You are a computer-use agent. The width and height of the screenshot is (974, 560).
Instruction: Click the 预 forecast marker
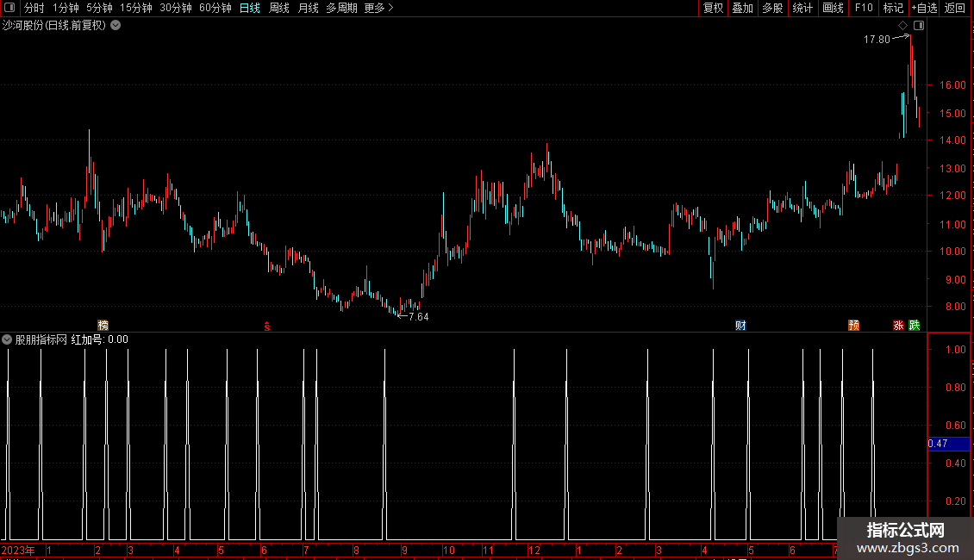(854, 326)
